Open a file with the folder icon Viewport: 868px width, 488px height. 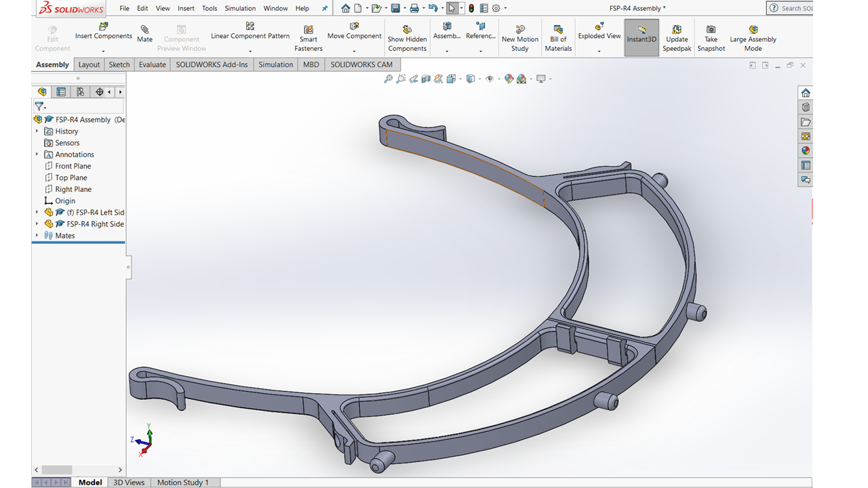point(376,8)
